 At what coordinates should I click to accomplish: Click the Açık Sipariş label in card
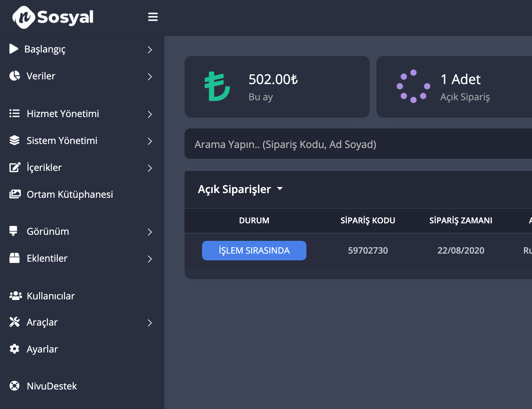click(465, 97)
